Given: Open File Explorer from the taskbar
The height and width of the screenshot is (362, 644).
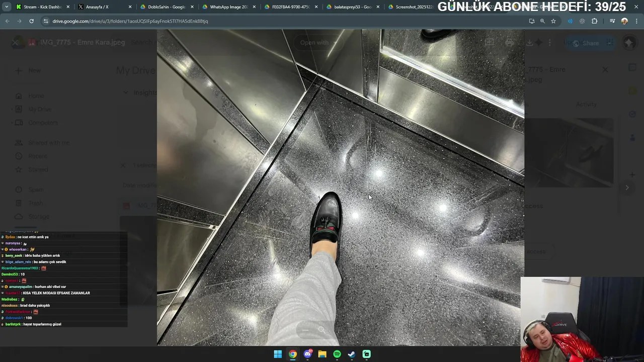Looking at the screenshot, I should [x=323, y=354].
